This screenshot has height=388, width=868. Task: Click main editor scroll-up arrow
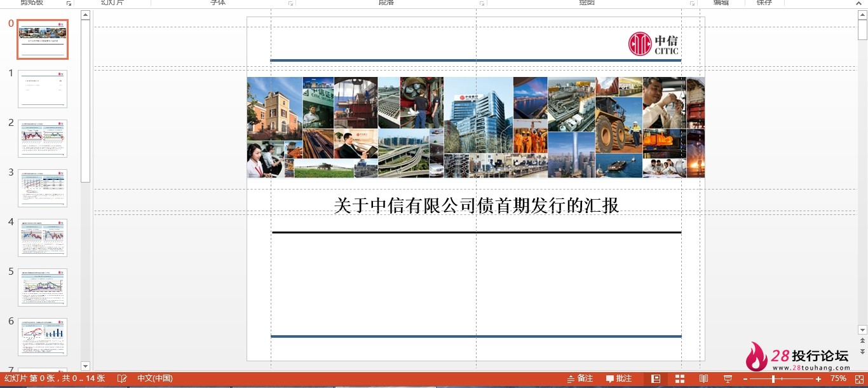pyautogui.click(x=862, y=15)
